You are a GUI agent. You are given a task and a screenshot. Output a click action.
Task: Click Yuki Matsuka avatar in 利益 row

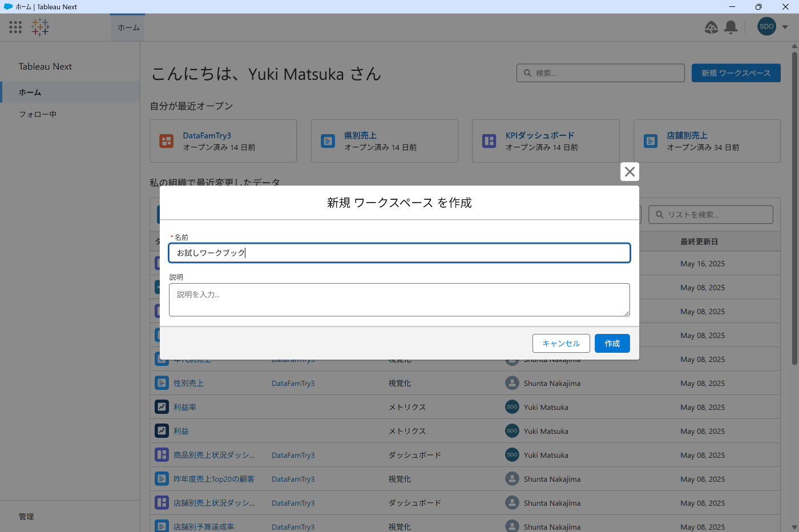pyautogui.click(x=512, y=431)
